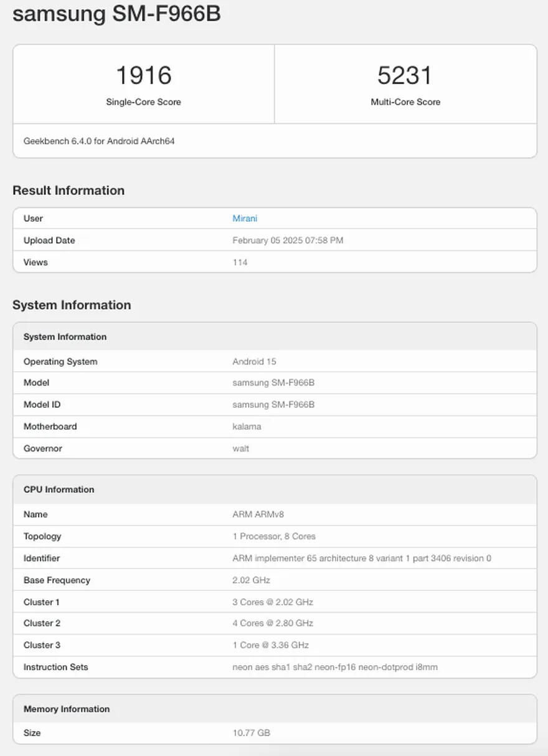Click the Motherboard value kalama

(247, 427)
